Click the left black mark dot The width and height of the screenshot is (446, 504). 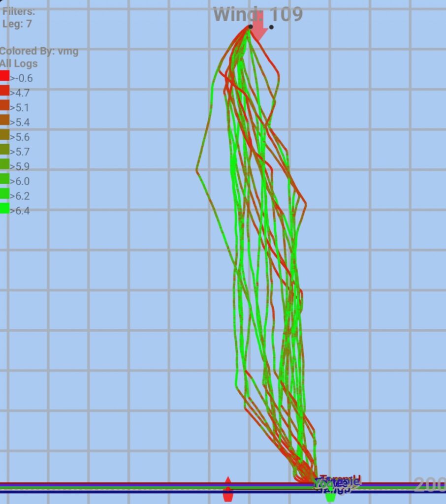click(251, 27)
